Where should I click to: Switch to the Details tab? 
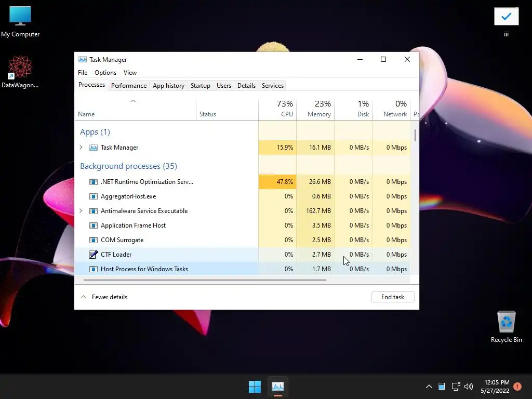[247, 86]
